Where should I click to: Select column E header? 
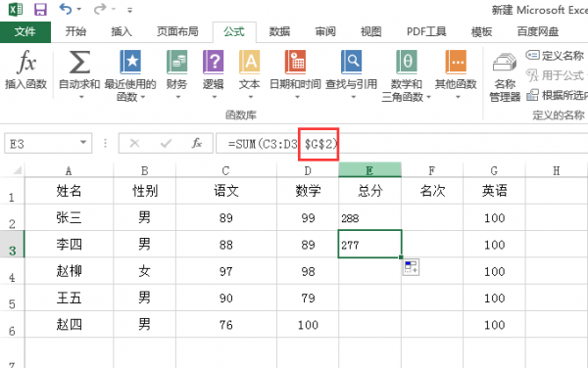(x=369, y=170)
